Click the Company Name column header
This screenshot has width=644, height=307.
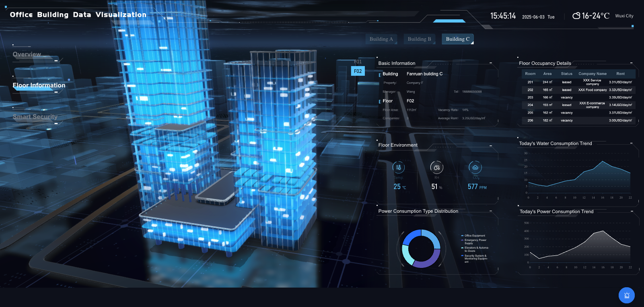point(593,74)
